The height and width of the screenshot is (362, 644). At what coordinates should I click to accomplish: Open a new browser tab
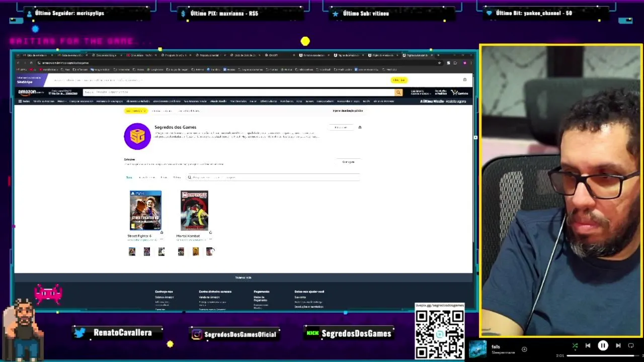tap(438, 55)
